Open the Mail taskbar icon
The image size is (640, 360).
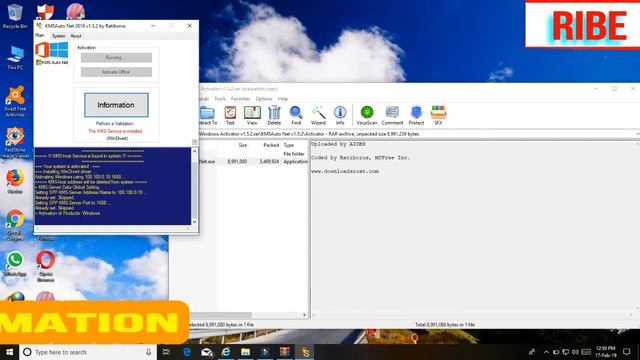tap(207, 352)
